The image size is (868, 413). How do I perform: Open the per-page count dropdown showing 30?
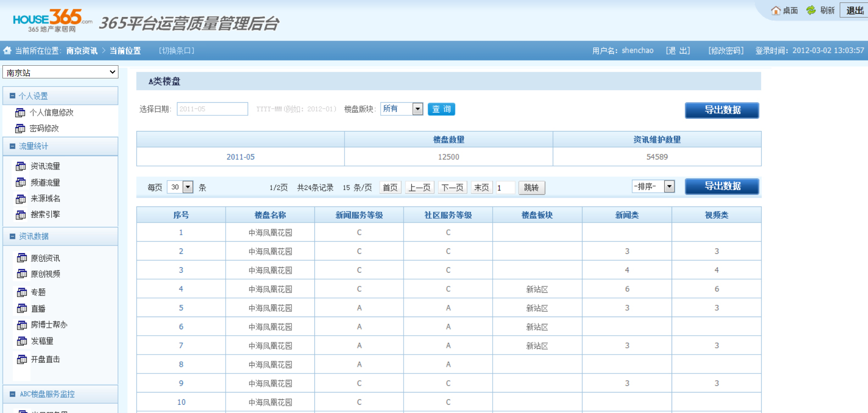click(x=180, y=187)
